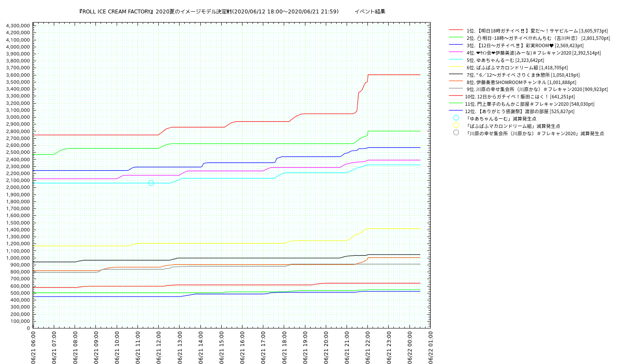The height and width of the screenshot is (364, 642).
Task: Click the 「ぱふぱふマカロンドリーム組」減算発生点 legend text
Action: [513, 126]
